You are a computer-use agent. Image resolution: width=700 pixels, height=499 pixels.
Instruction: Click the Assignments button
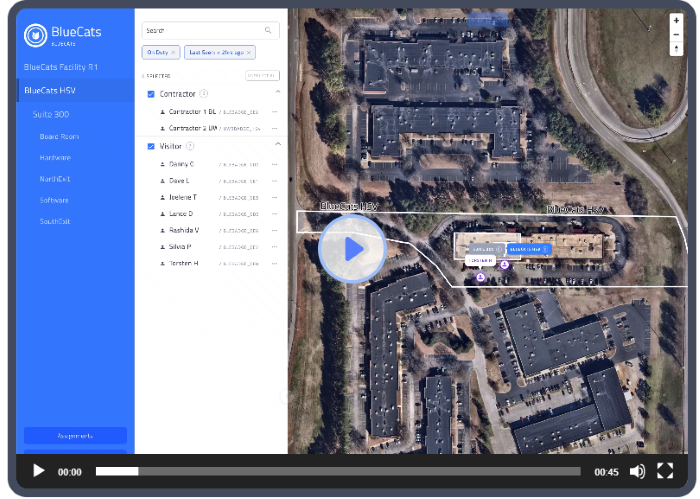(x=75, y=436)
